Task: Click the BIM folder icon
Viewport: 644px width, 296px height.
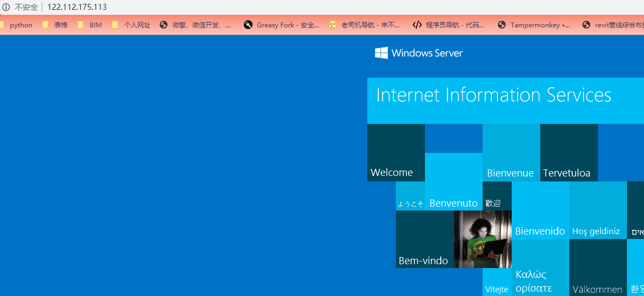Action: [81, 25]
